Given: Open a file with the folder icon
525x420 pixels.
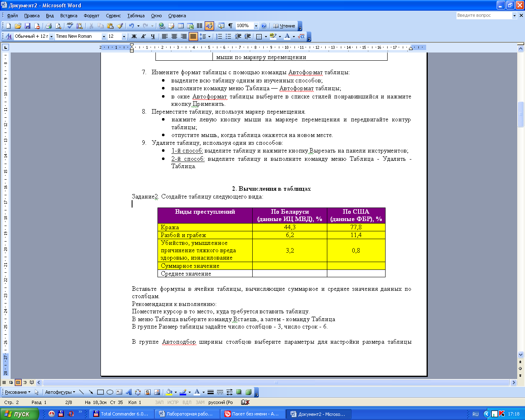Looking at the screenshot, I should [18, 26].
